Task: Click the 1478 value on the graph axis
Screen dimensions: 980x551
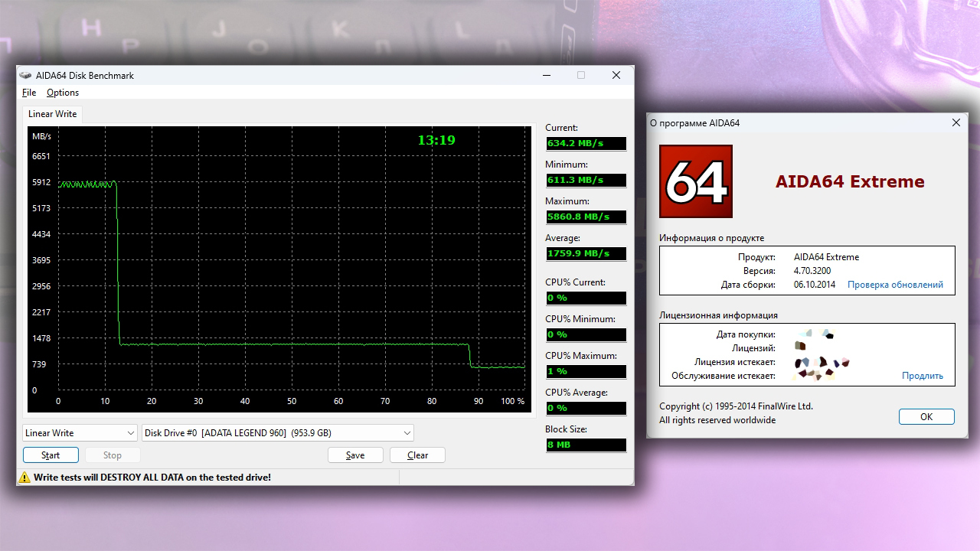Action: pos(41,338)
